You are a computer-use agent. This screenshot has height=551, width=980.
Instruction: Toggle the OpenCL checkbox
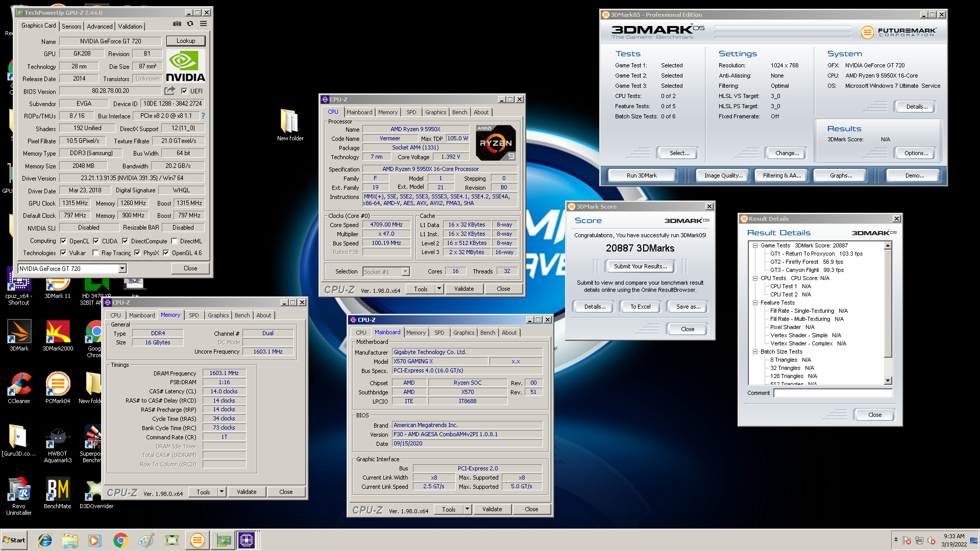63,241
